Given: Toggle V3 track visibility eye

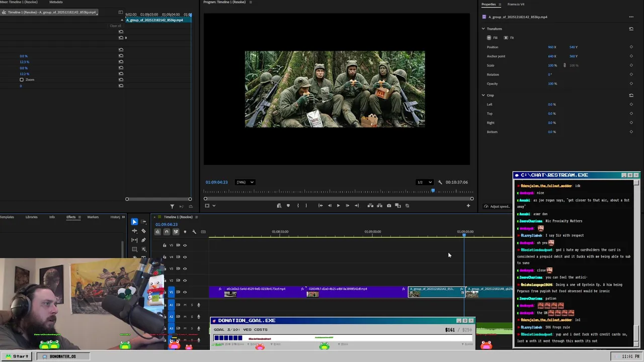Looking at the screenshot, I should click(x=185, y=268).
